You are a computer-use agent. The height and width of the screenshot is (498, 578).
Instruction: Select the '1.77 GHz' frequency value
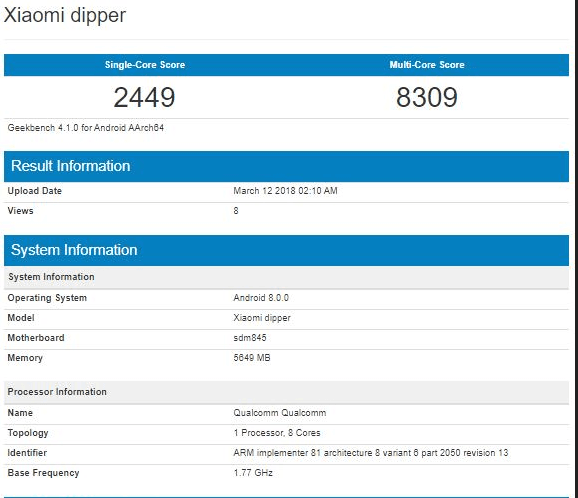[253, 473]
